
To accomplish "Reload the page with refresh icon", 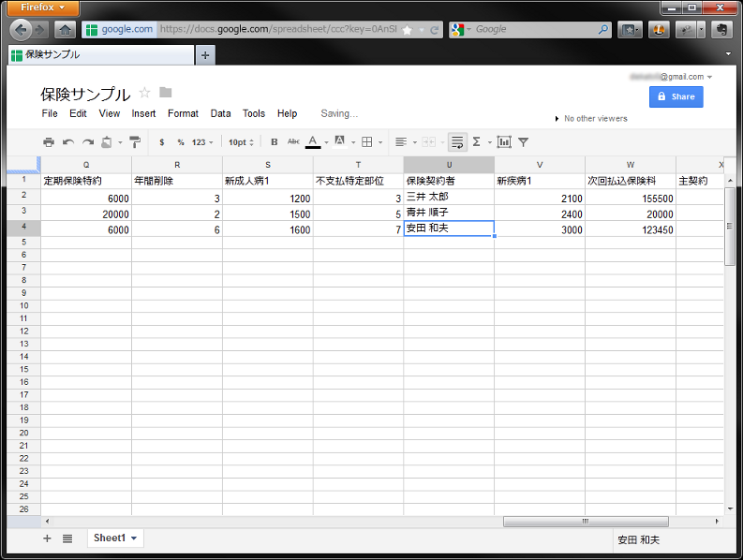I will (x=434, y=30).
